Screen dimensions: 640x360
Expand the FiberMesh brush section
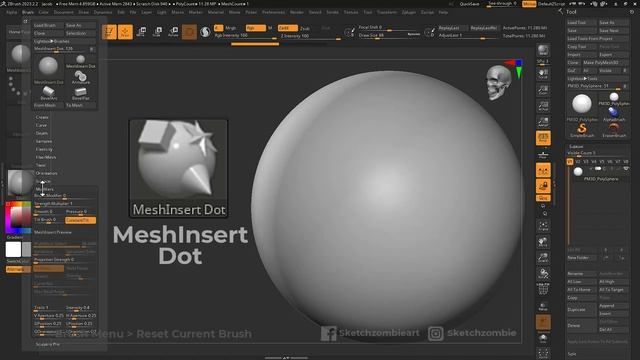click(46, 157)
